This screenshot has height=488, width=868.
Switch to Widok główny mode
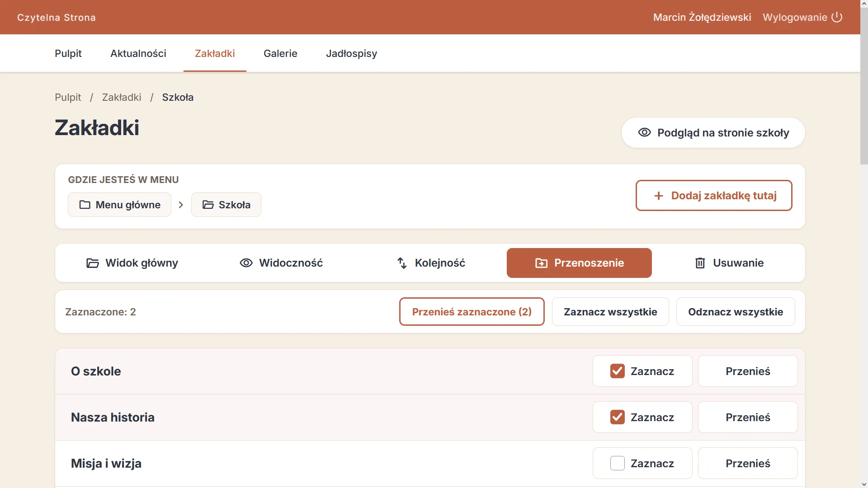tap(132, 263)
